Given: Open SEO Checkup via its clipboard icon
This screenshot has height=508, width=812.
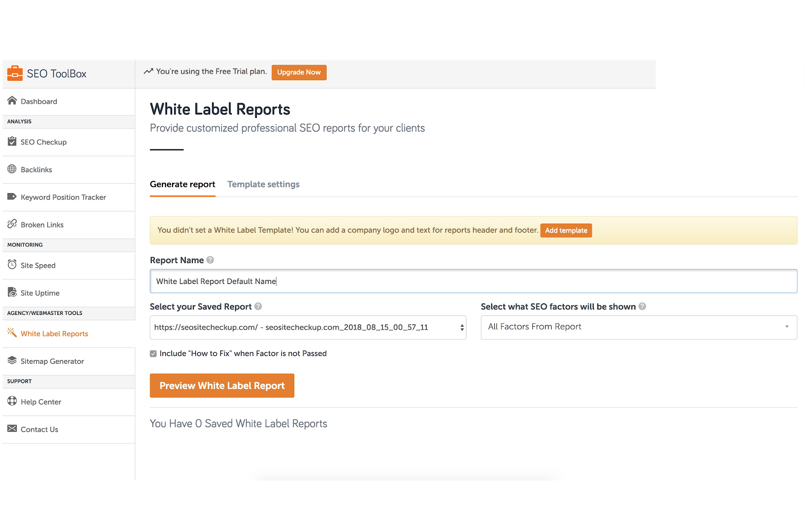Looking at the screenshot, I should pos(12,141).
